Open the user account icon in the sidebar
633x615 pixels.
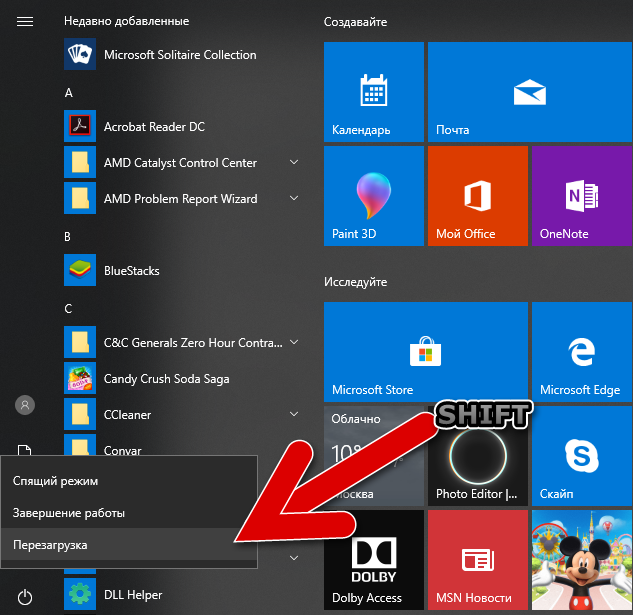(x=25, y=405)
